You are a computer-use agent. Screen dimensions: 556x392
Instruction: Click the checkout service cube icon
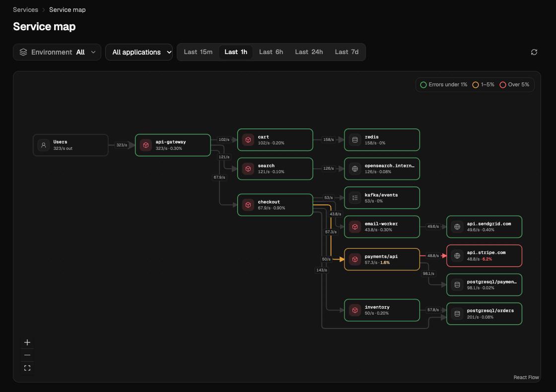click(x=248, y=205)
